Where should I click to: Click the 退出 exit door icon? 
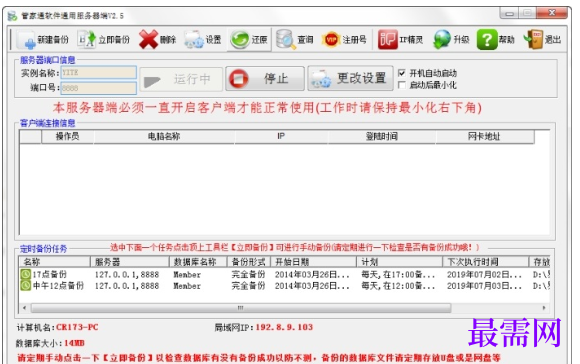click(533, 40)
